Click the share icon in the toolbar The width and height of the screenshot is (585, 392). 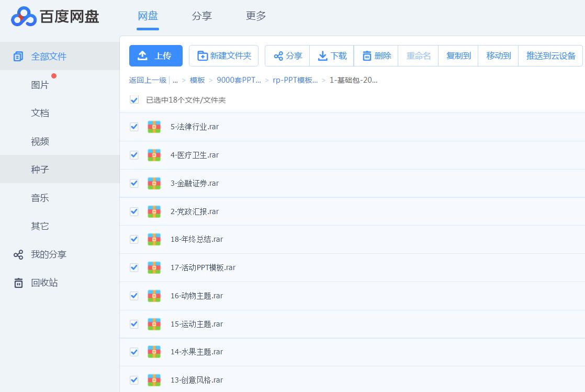[x=278, y=56]
